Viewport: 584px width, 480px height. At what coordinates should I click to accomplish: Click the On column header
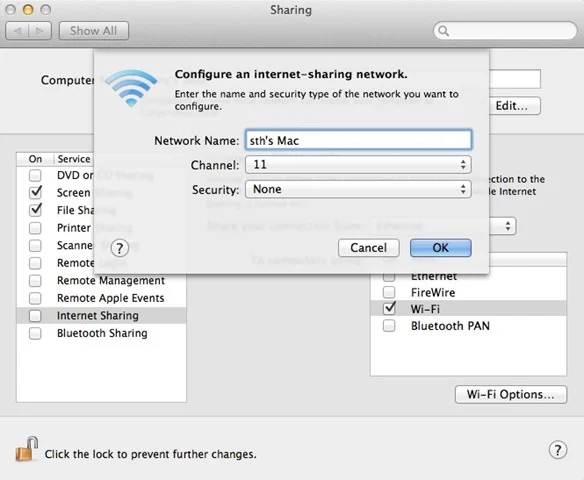[35, 159]
